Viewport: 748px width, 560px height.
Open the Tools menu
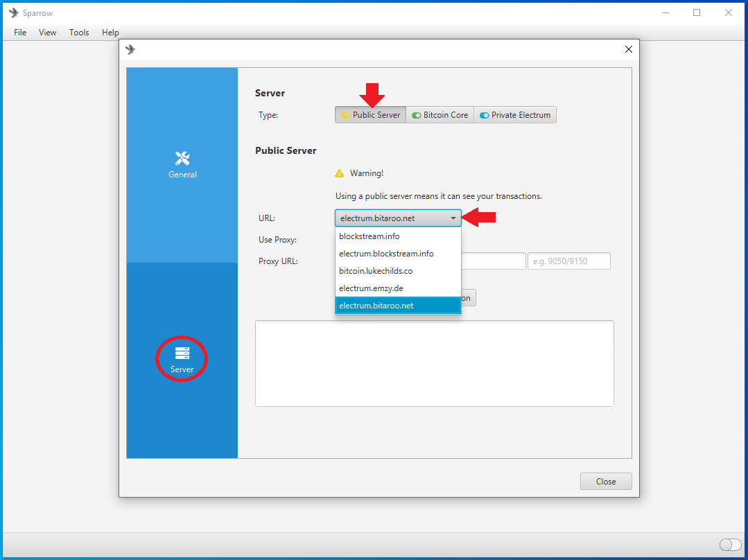[x=79, y=33]
